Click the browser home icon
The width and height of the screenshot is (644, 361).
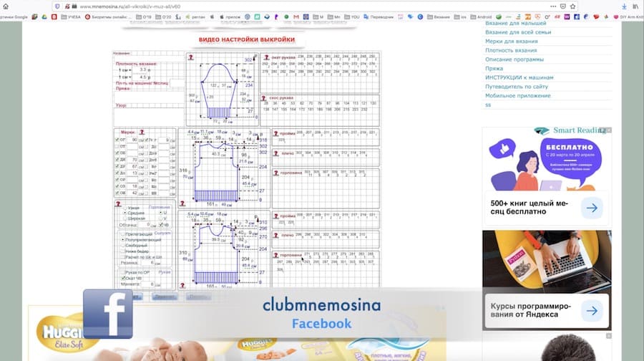5,6
